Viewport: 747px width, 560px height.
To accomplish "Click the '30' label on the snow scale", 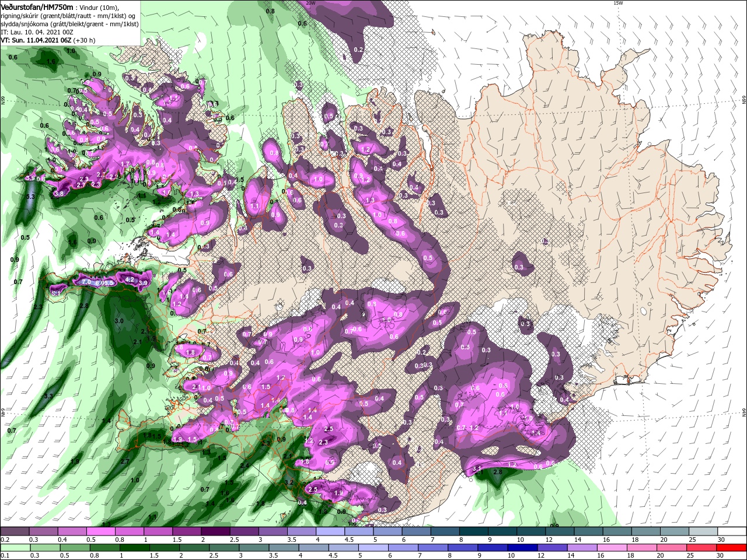I will pos(721,540).
